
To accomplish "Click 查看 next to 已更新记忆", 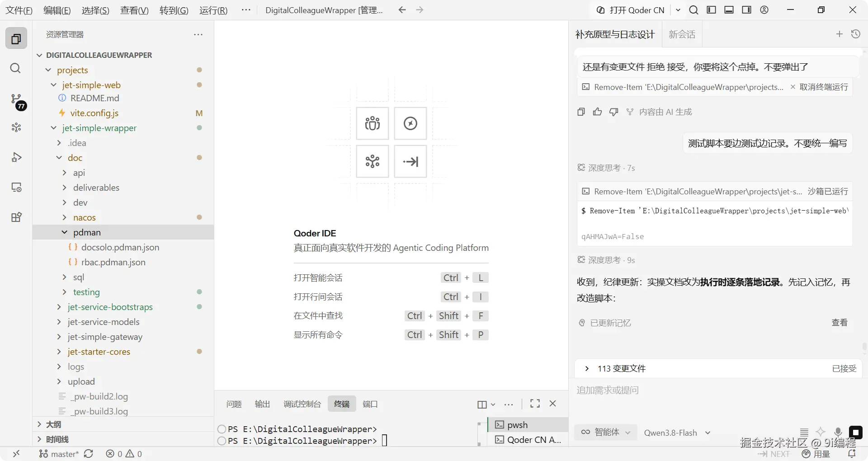I will click(840, 322).
